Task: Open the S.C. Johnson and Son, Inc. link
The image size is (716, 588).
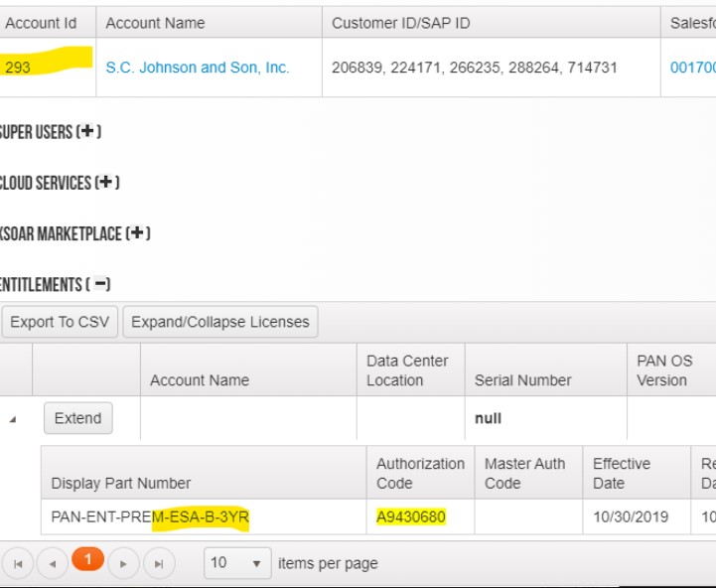Action: coord(198,68)
